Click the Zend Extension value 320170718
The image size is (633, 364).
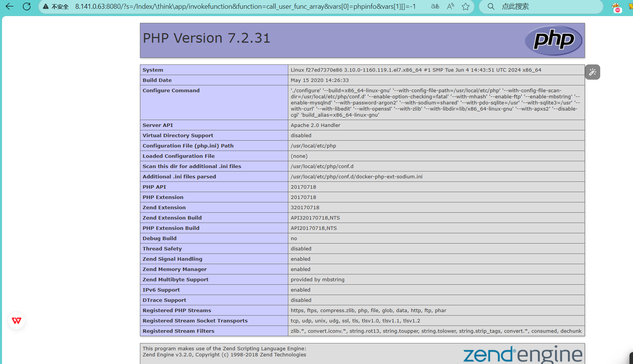pos(305,207)
